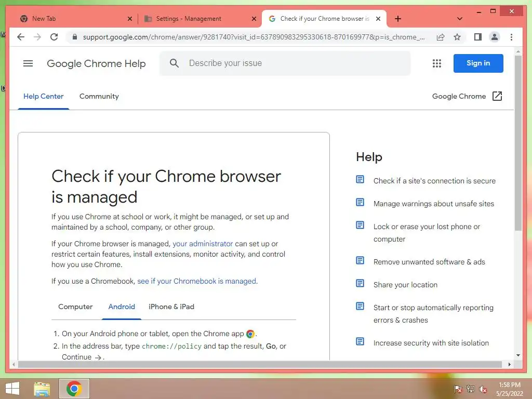Image resolution: width=532 pixels, height=399 pixels.
Task: Click the page URL in address bar
Action: click(254, 37)
